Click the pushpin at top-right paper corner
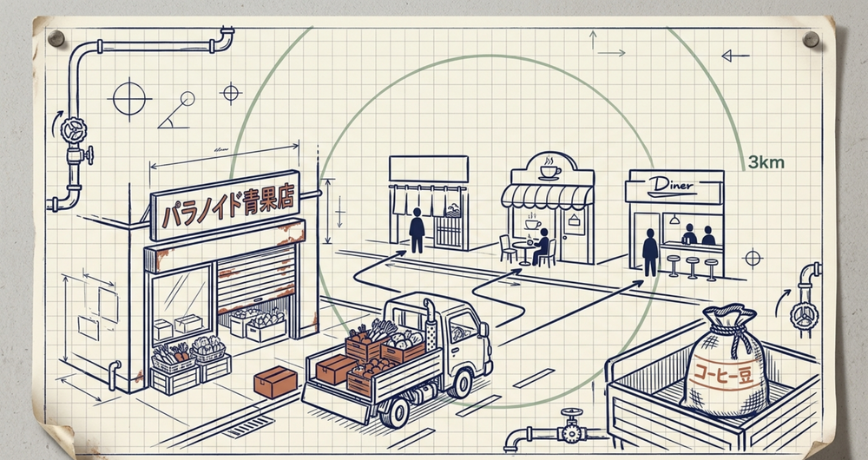The width and height of the screenshot is (868, 460). (x=811, y=39)
